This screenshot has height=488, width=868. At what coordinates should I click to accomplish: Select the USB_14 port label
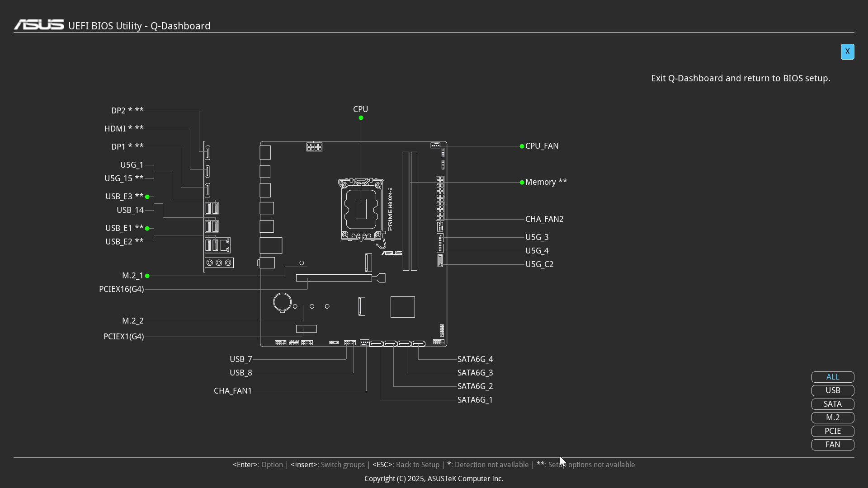pos(130,210)
